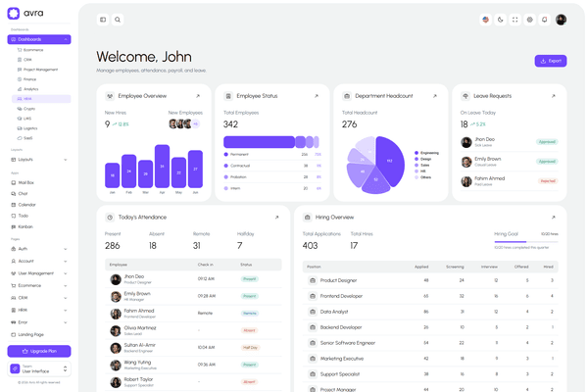
Task: Click the +5 new employees badge
Action: coord(195,123)
